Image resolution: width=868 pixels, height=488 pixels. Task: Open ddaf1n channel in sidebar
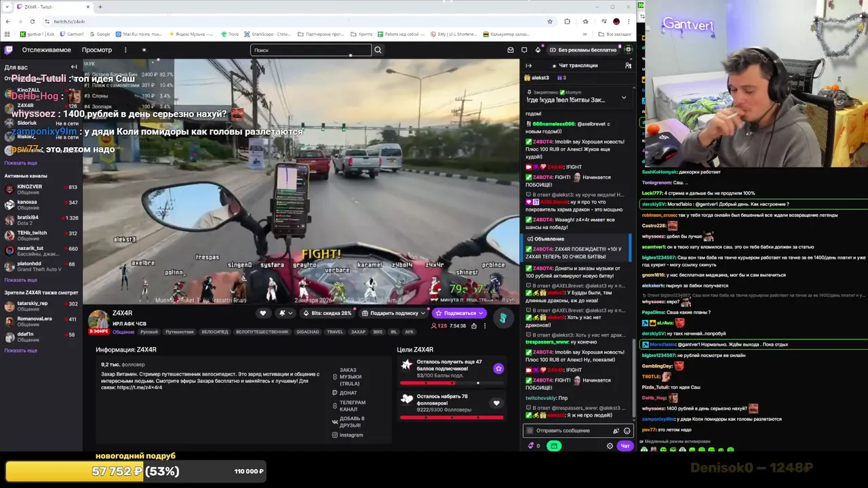coord(41,337)
